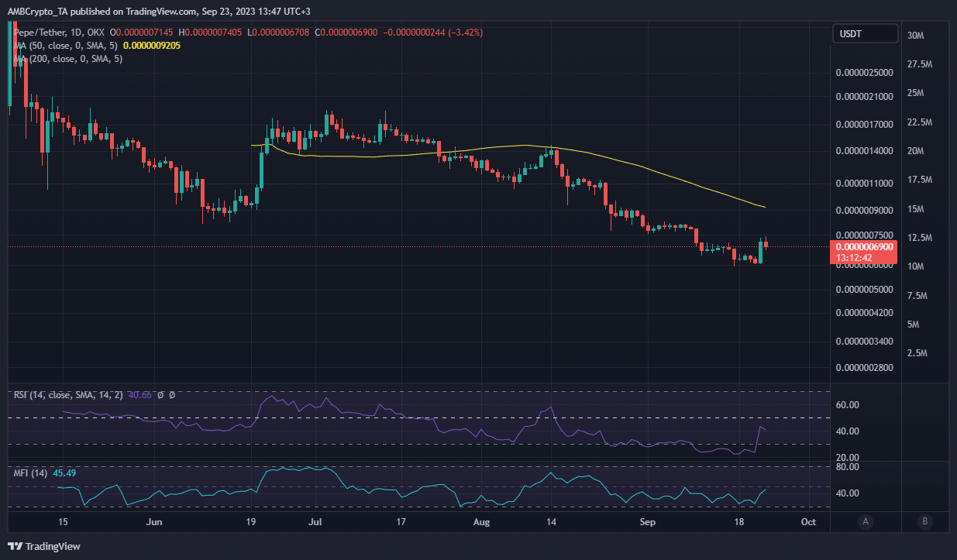Select the MA (200, close, 0, SMA, 5) legend
The height and width of the screenshot is (560, 957).
click(68, 60)
